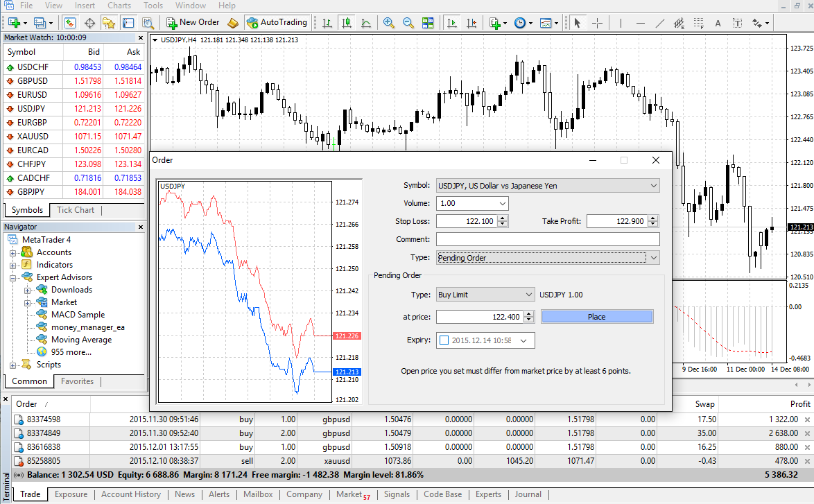This screenshot has height=504, width=814.
Task: Click the Place button
Action: pyautogui.click(x=596, y=317)
